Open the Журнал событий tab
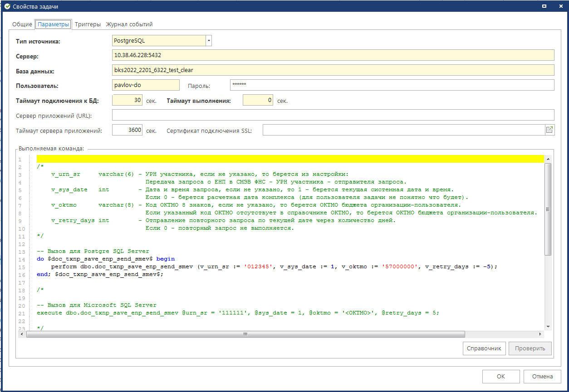 129,24
